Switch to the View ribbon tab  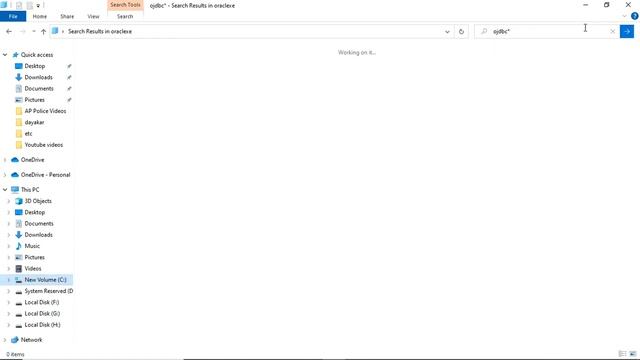click(93, 16)
